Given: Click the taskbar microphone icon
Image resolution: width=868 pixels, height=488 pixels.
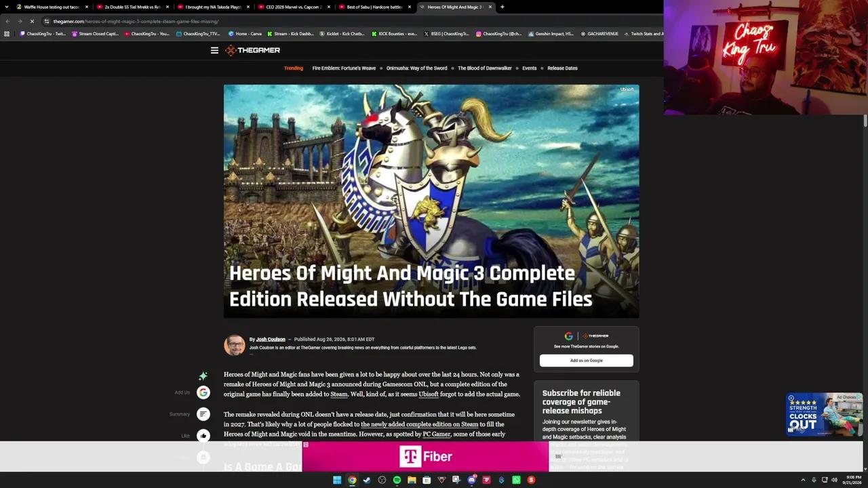Looking at the screenshot, I should pyautogui.click(x=814, y=480).
